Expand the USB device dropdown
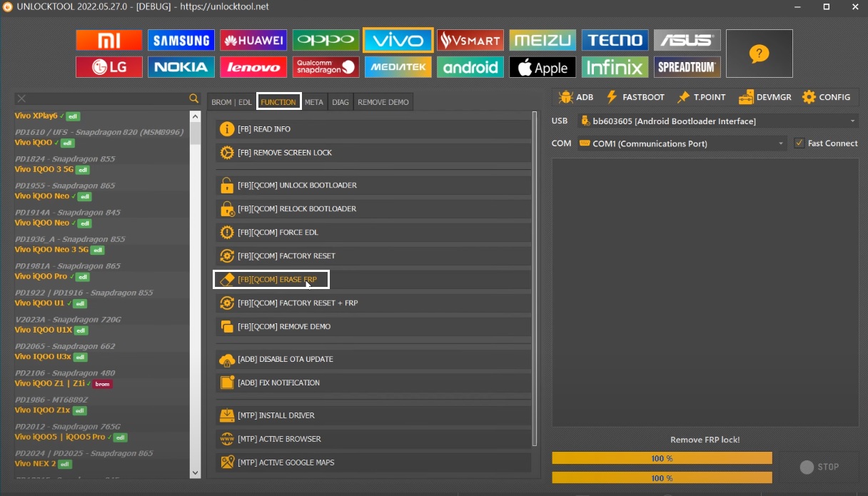This screenshot has width=868, height=496. [x=852, y=121]
